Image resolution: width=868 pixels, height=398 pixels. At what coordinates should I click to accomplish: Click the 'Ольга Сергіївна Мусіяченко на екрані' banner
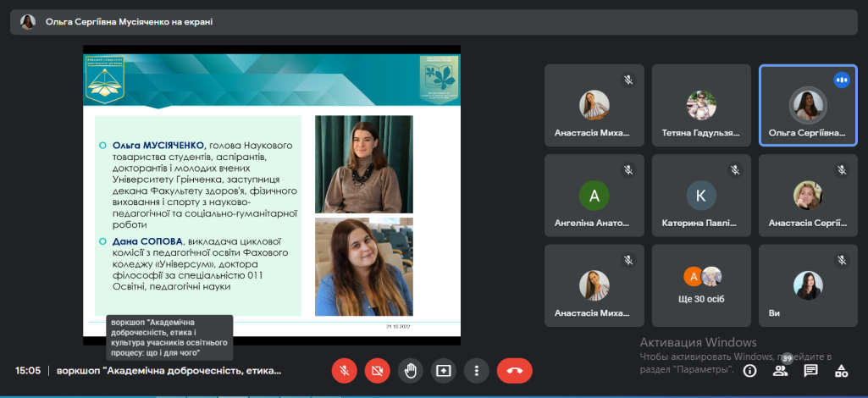(x=129, y=22)
